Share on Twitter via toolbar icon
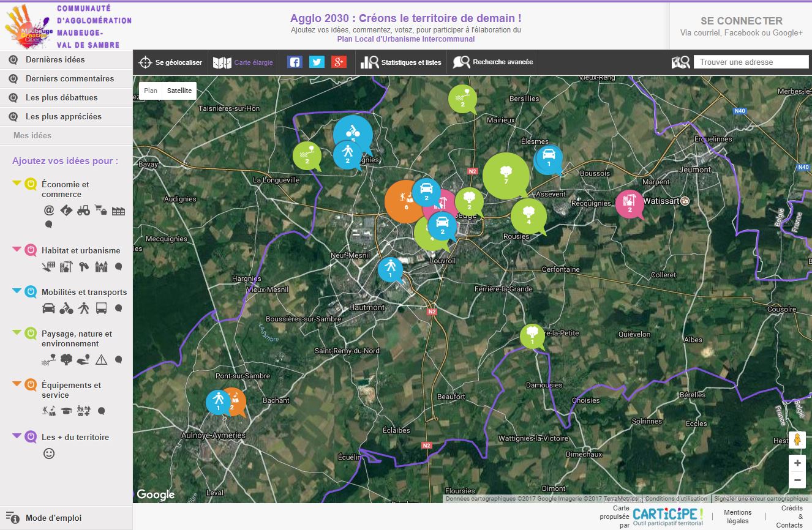Viewport: 812px width, 530px height. tap(317, 62)
